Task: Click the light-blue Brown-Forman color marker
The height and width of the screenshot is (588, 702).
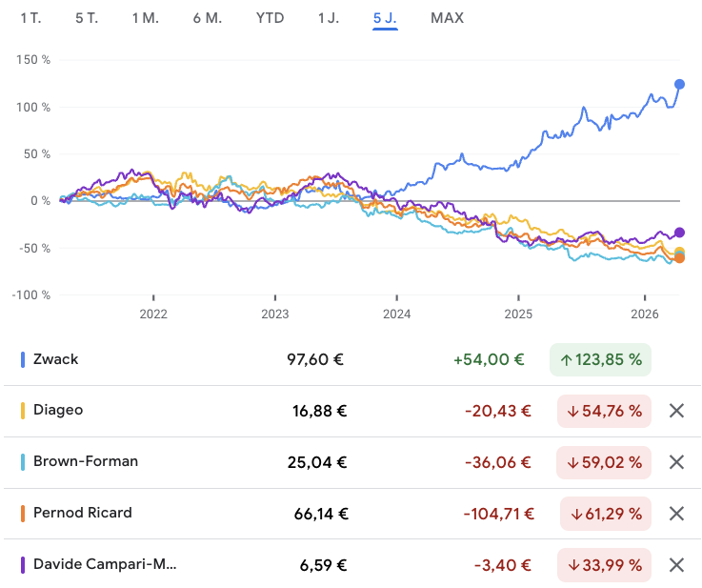Action: tap(23, 462)
